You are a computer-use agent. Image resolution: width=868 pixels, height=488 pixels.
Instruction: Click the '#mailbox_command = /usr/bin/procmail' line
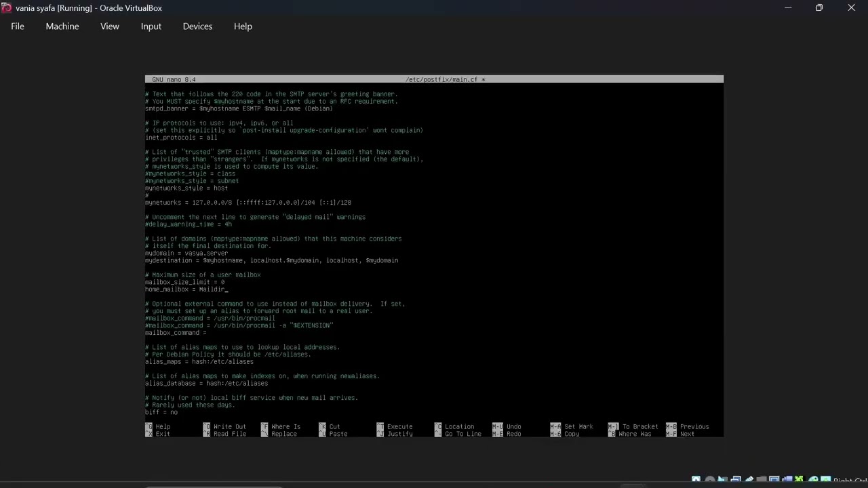pyautogui.click(x=210, y=319)
